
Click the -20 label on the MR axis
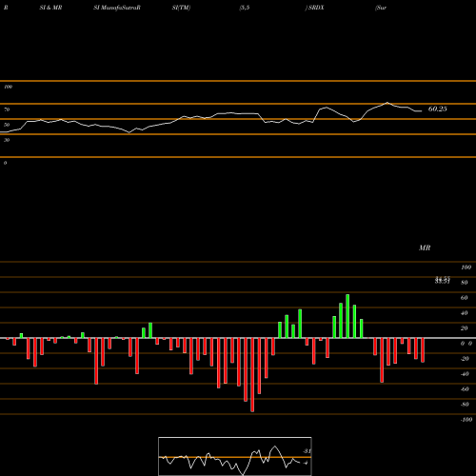coord(465,359)
